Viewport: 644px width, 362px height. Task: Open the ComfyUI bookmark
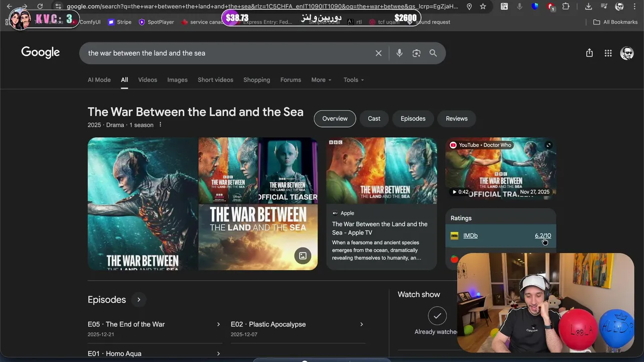coord(90,22)
